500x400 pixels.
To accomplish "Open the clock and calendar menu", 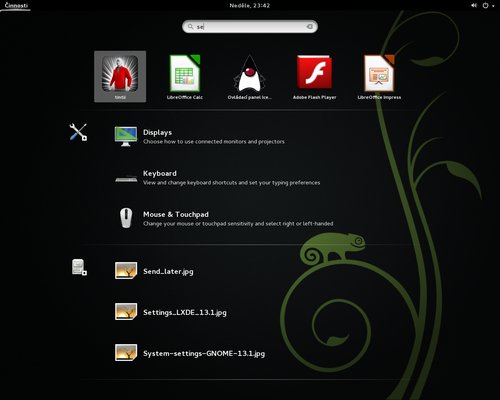I will click(x=250, y=5).
